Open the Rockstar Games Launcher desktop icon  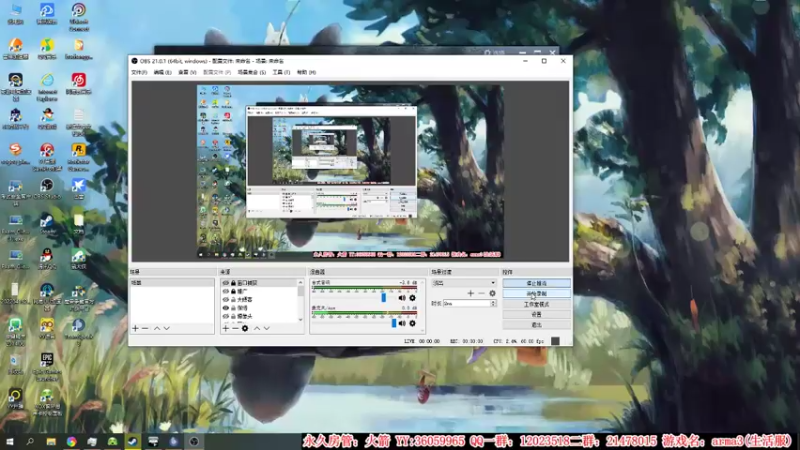(x=79, y=156)
